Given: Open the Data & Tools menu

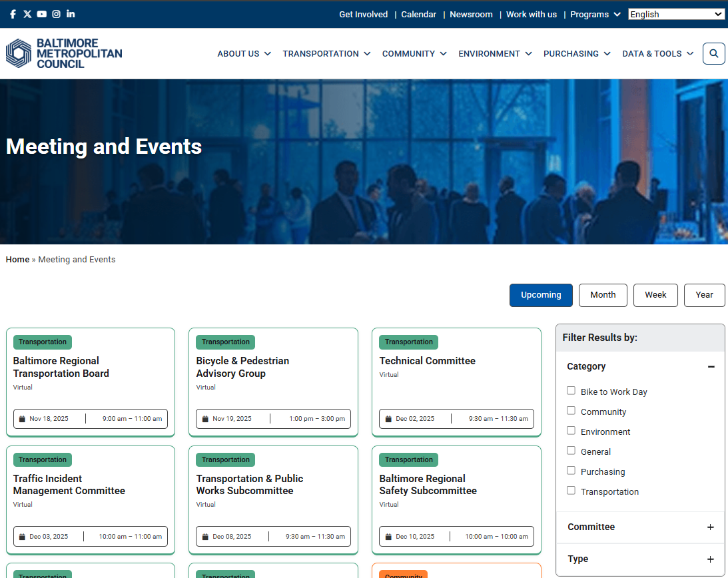Looking at the screenshot, I should click(657, 54).
